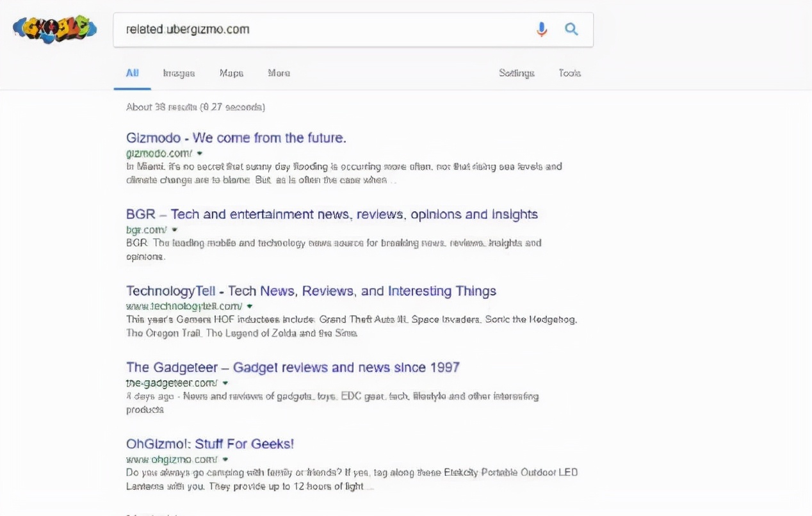Click the green bgr.com/ URL text
The image size is (812, 516).
[147, 230]
